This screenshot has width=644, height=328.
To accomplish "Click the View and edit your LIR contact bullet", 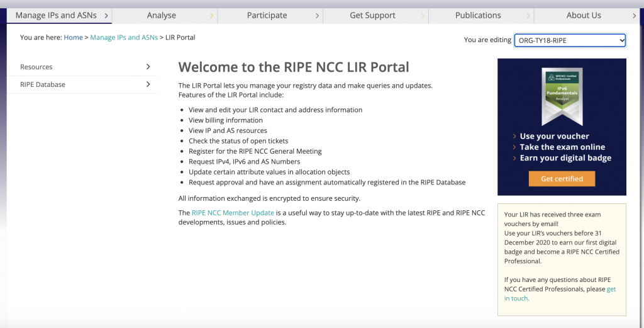I will point(275,110).
